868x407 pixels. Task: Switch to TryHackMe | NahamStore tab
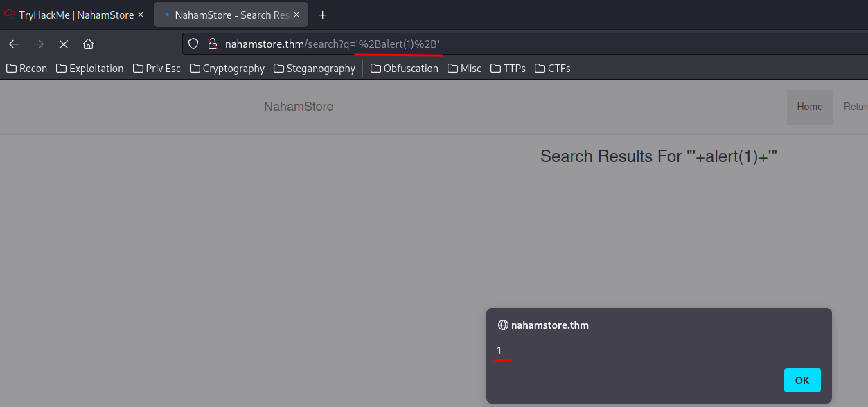(x=76, y=15)
